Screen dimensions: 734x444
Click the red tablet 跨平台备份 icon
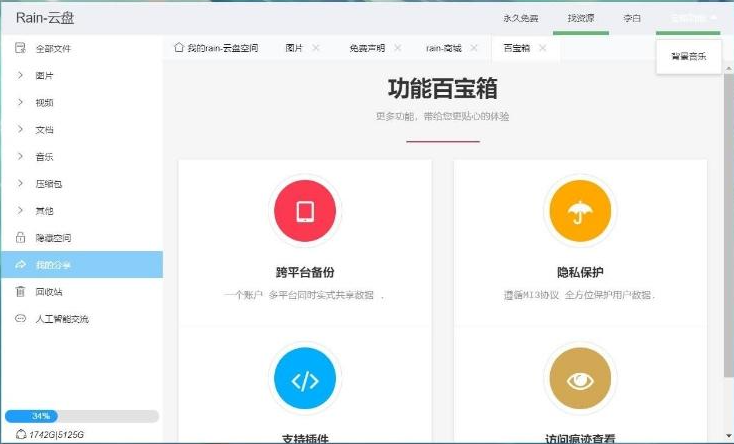305,211
